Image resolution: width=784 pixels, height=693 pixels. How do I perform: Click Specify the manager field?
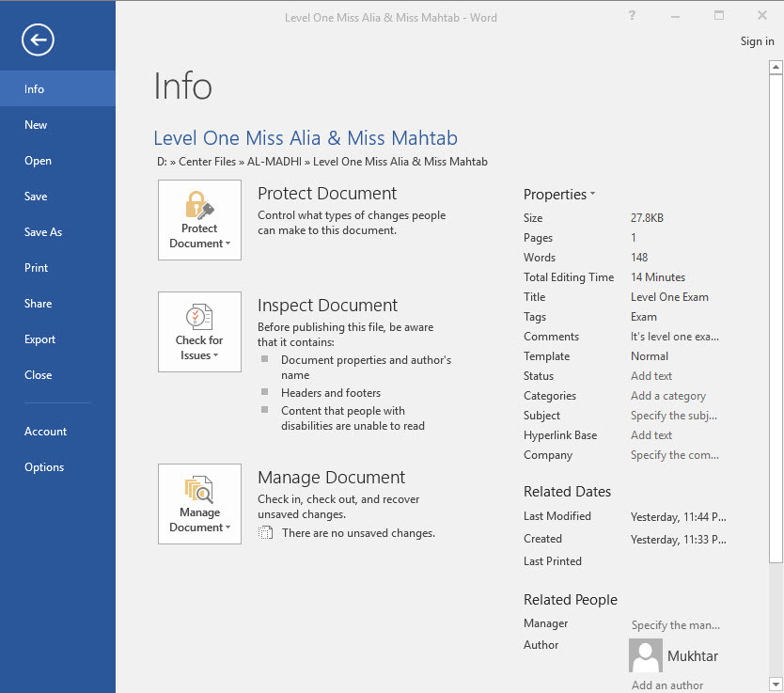[676, 625]
